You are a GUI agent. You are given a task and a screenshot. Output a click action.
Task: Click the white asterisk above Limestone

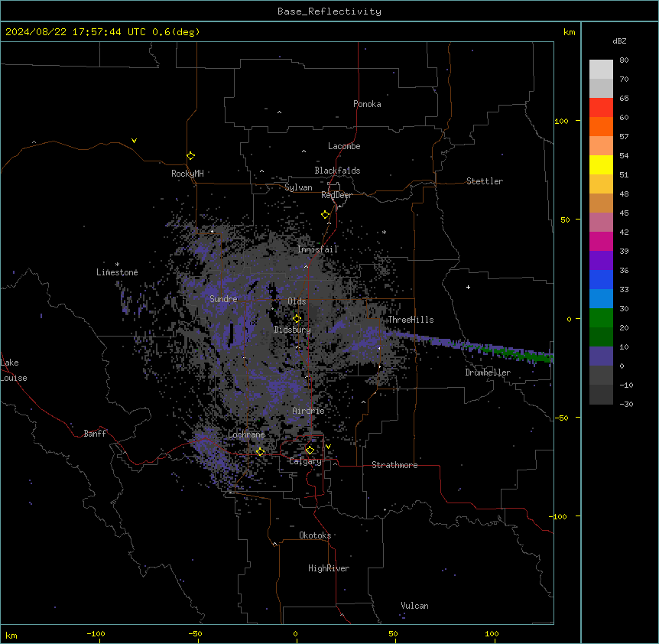point(117,265)
